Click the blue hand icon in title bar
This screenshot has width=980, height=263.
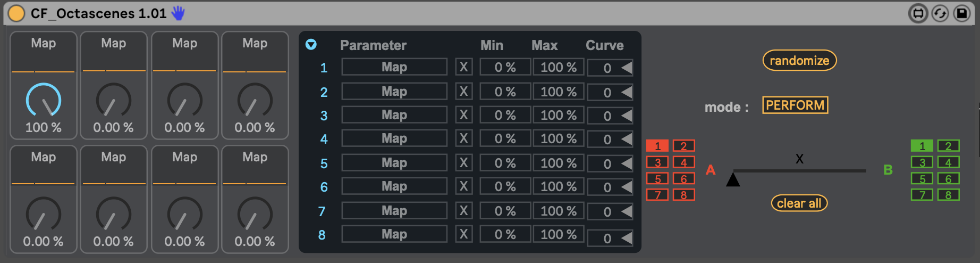(178, 13)
